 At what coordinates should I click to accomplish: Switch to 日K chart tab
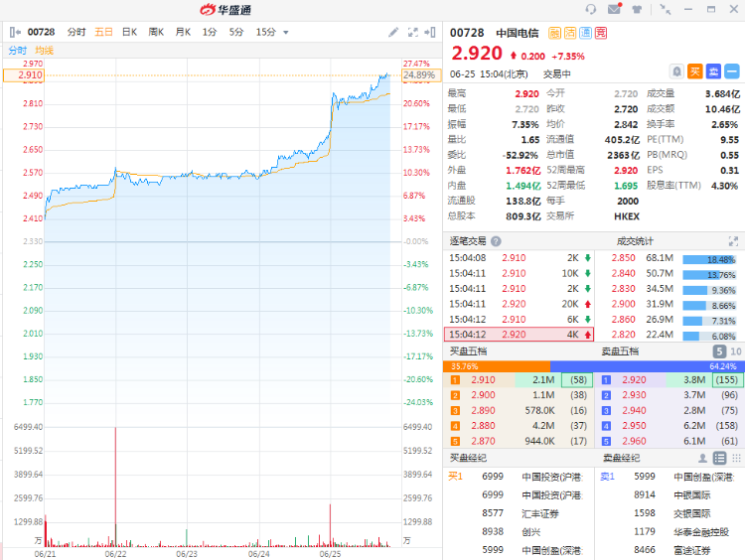tap(130, 32)
